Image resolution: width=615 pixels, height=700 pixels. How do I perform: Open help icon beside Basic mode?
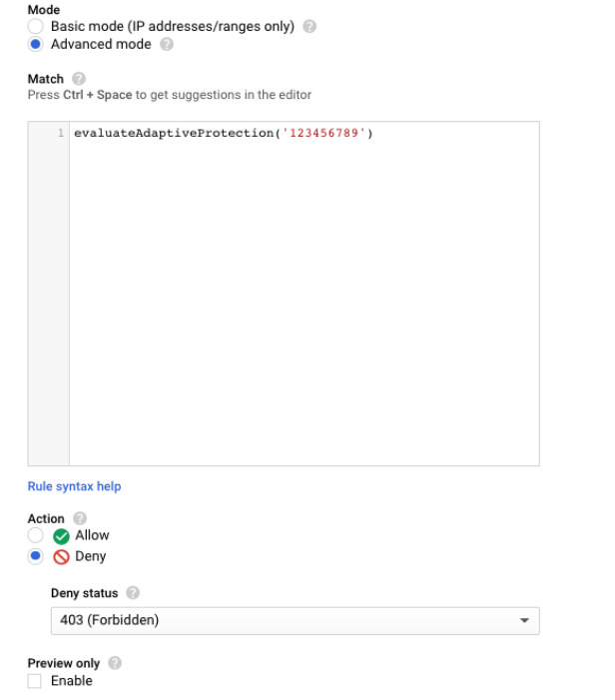coord(309,27)
